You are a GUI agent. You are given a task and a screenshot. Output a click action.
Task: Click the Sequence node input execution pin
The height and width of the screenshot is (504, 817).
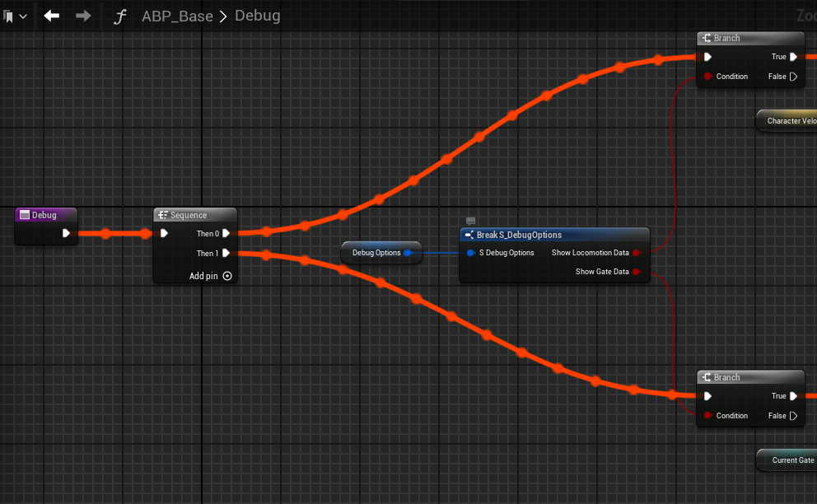click(164, 233)
